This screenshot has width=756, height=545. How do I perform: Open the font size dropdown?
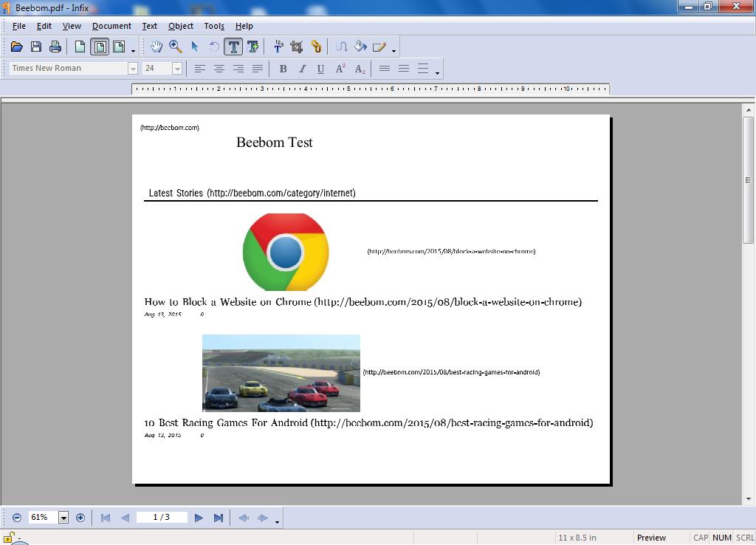[177, 68]
